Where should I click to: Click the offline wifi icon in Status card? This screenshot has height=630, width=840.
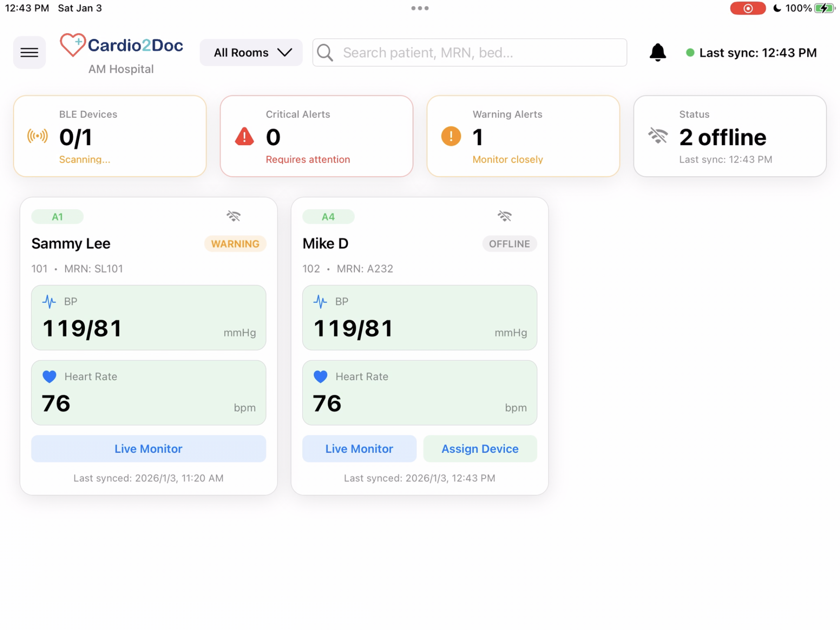(x=657, y=135)
